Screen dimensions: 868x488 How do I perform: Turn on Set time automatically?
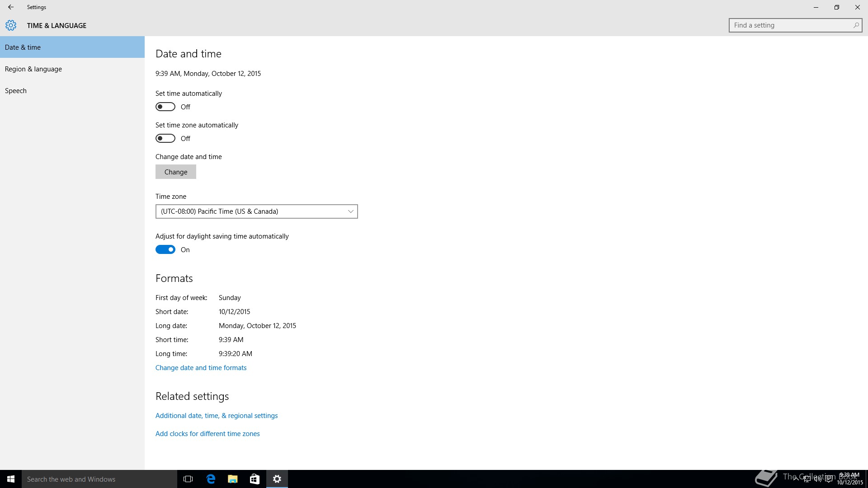click(x=165, y=107)
